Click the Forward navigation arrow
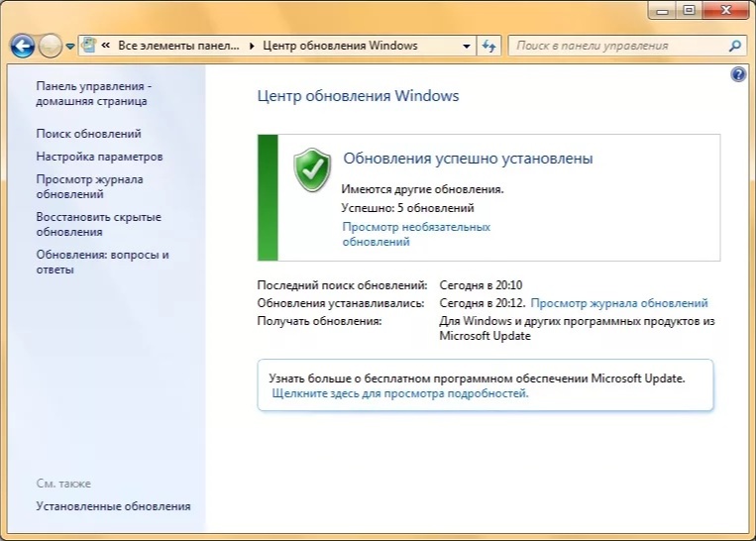 coord(51,47)
